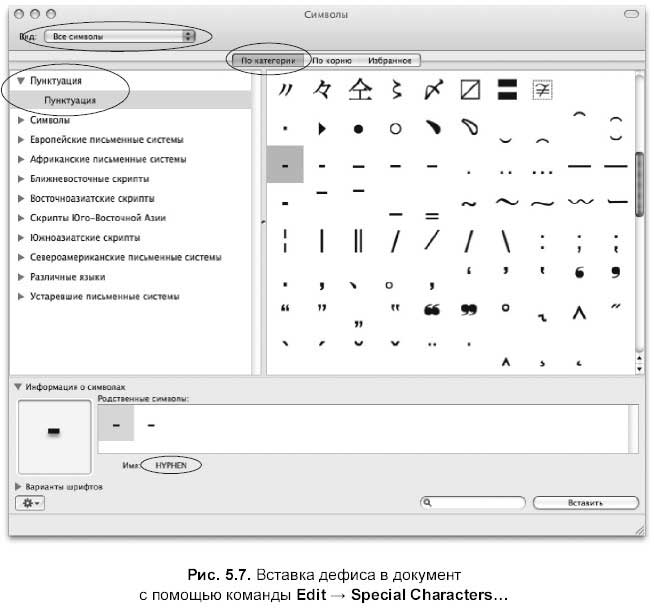The image size is (654, 608).
Task: Open the gear action menu
Action: tap(30, 503)
